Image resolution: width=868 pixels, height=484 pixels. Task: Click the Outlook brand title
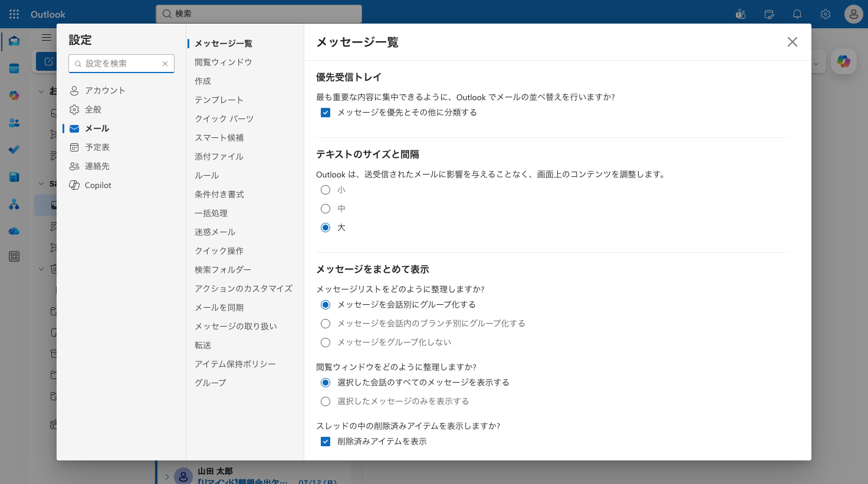[48, 14]
